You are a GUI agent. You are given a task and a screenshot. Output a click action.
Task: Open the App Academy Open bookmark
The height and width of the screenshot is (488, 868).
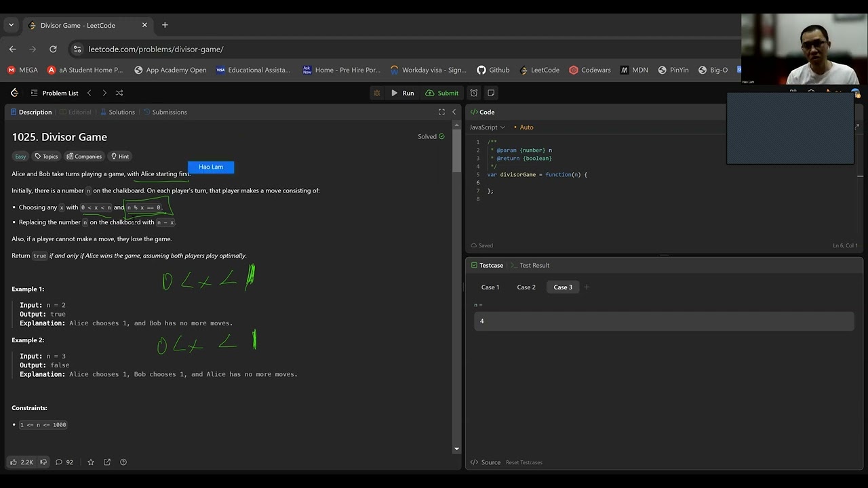[170, 70]
